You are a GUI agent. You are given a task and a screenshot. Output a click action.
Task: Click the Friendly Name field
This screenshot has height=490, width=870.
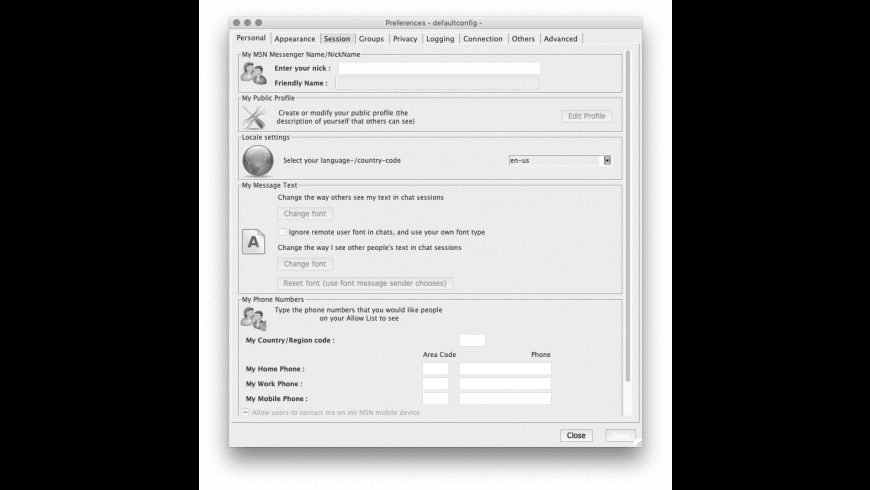click(437, 83)
